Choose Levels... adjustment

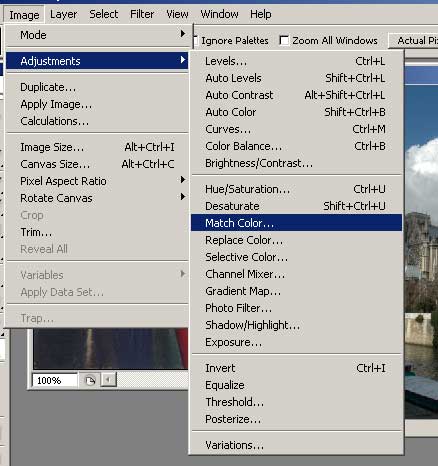tap(296, 61)
